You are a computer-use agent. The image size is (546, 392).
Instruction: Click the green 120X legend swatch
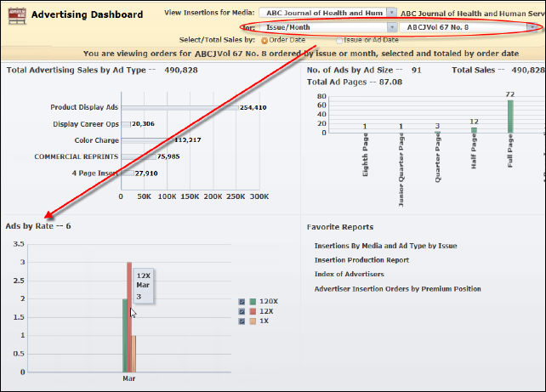[x=253, y=301]
